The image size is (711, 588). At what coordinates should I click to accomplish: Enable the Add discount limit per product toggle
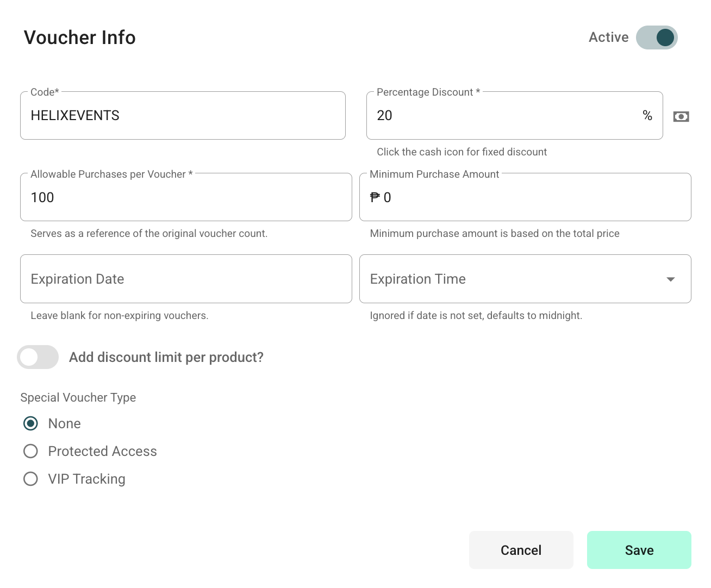pos(38,357)
